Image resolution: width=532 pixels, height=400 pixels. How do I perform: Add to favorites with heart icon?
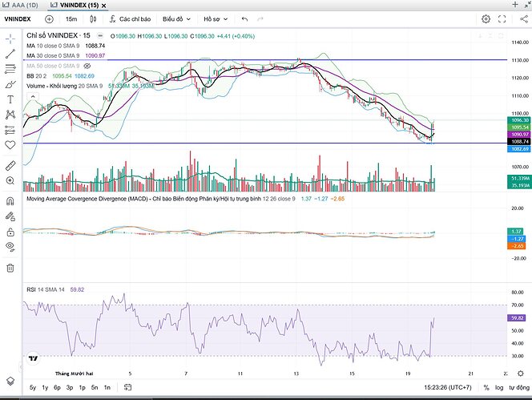(x=10, y=145)
